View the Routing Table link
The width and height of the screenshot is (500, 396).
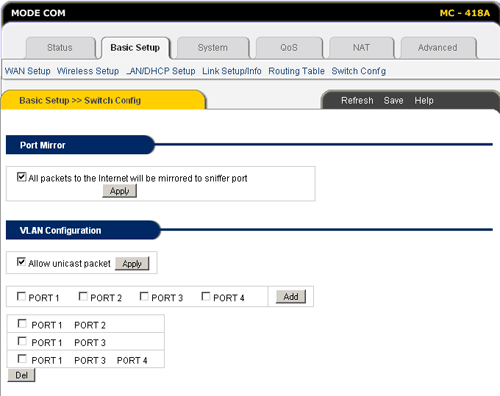point(296,71)
